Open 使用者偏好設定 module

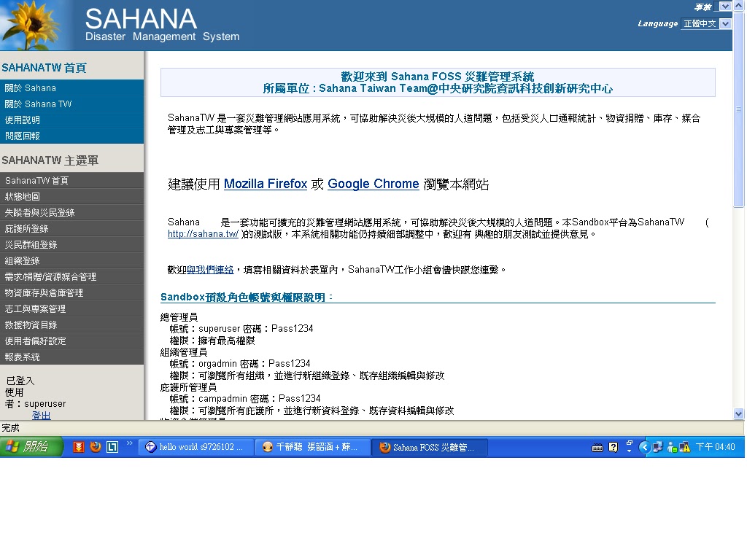pos(71,341)
